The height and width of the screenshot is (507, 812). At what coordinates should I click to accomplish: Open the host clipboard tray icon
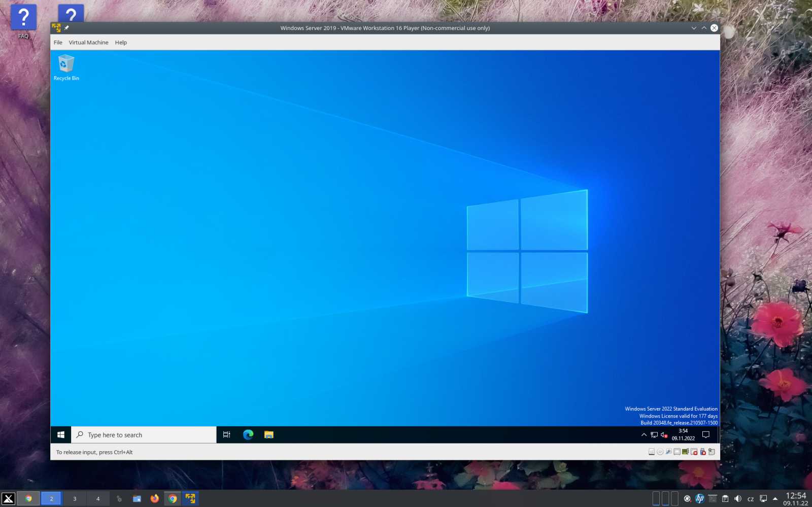(725, 498)
